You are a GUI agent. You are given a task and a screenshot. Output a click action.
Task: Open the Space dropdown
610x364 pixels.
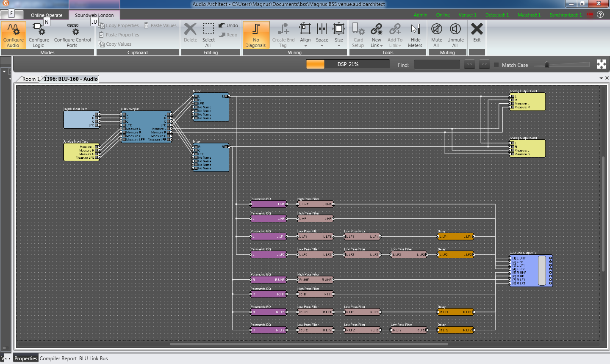(322, 35)
